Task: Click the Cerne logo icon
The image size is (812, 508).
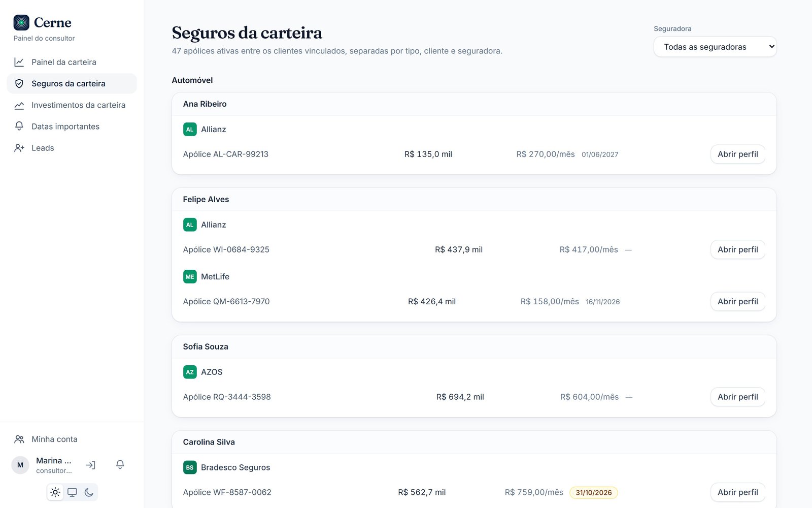Action: pos(21,22)
